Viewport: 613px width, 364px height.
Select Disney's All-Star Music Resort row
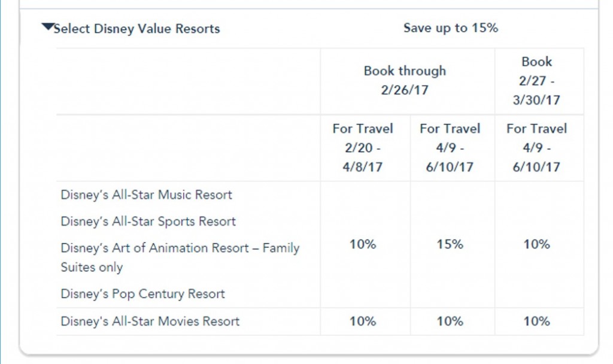pyautogui.click(x=145, y=195)
